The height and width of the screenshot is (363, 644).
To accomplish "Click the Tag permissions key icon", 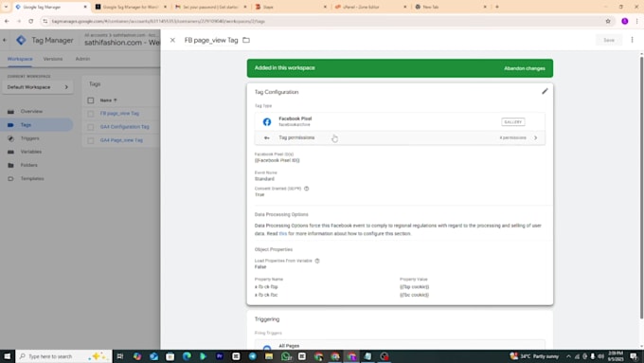I will (x=267, y=137).
